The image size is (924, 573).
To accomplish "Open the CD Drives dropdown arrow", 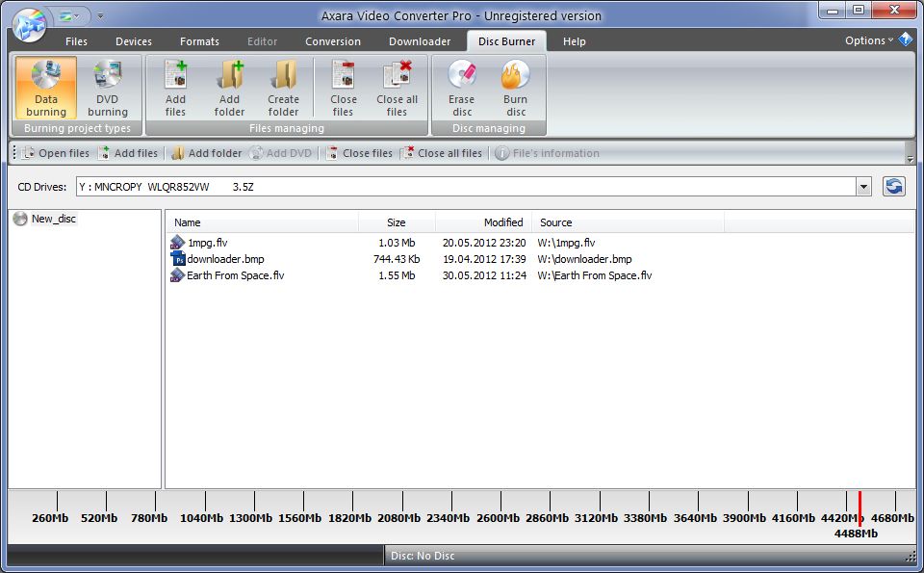I will [x=863, y=187].
